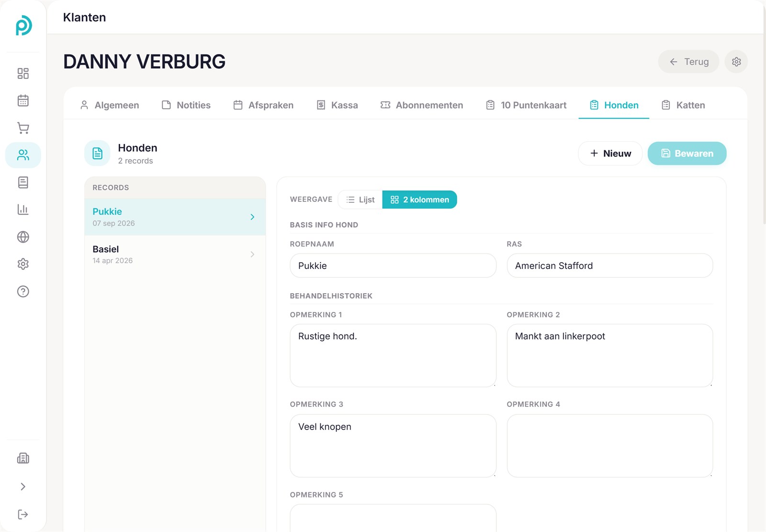
Task: Open the globe icon in the sidebar
Action: 23,237
